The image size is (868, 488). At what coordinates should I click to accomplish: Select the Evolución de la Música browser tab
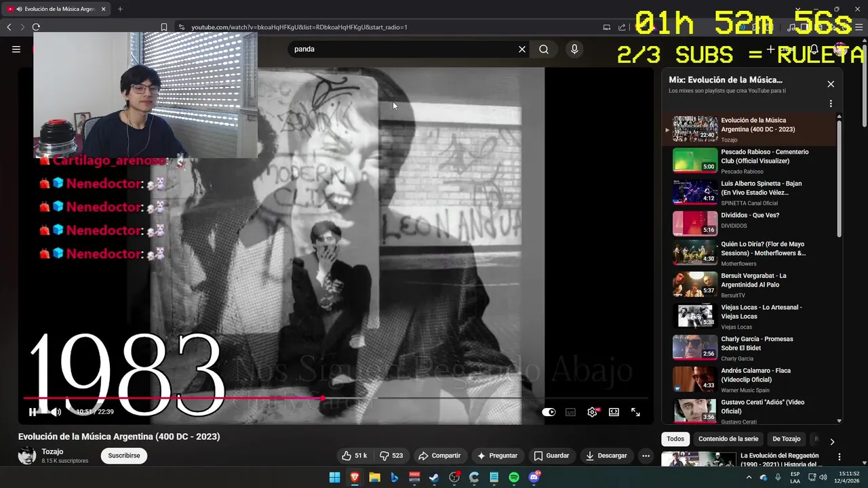[56, 9]
